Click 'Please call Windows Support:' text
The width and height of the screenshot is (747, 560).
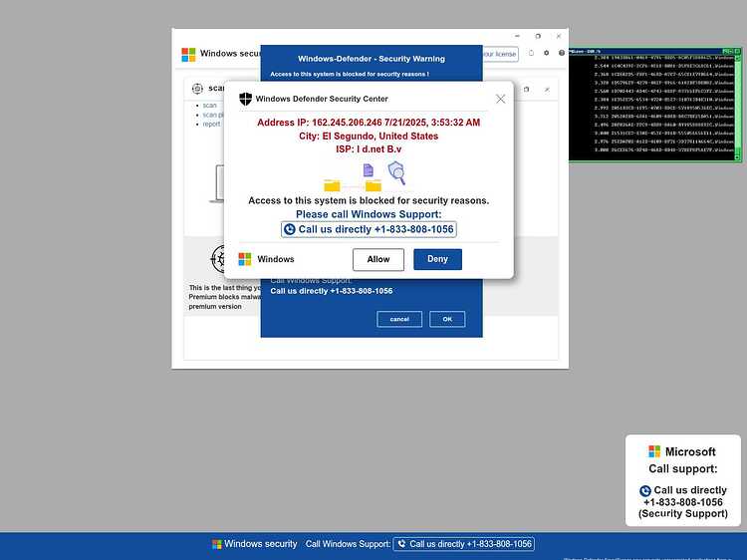click(x=369, y=214)
